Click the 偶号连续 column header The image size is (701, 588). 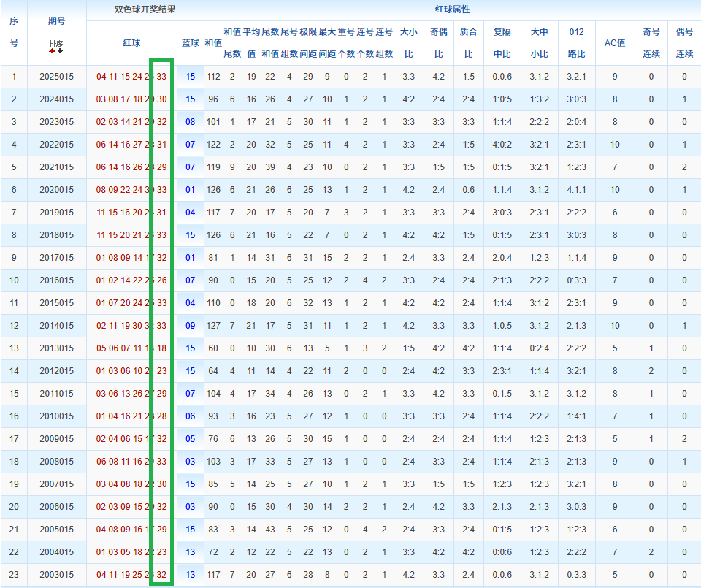tap(684, 43)
